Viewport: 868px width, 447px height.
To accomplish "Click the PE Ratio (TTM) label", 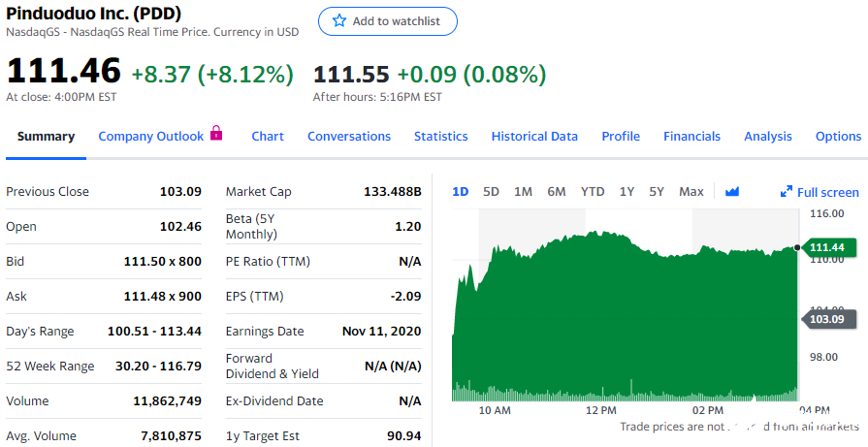I will click(268, 261).
